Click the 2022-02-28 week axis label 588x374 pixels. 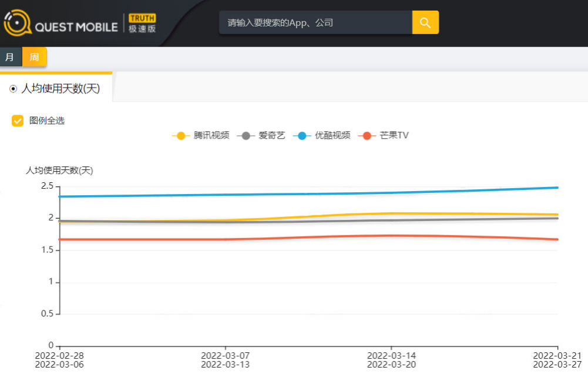click(x=59, y=360)
